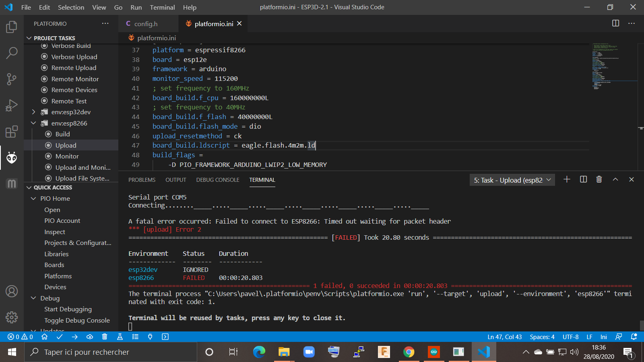The height and width of the screenshot is (362, 644).
Task: Open editor More Actions ellipsis
Action: tap(632, 23)
